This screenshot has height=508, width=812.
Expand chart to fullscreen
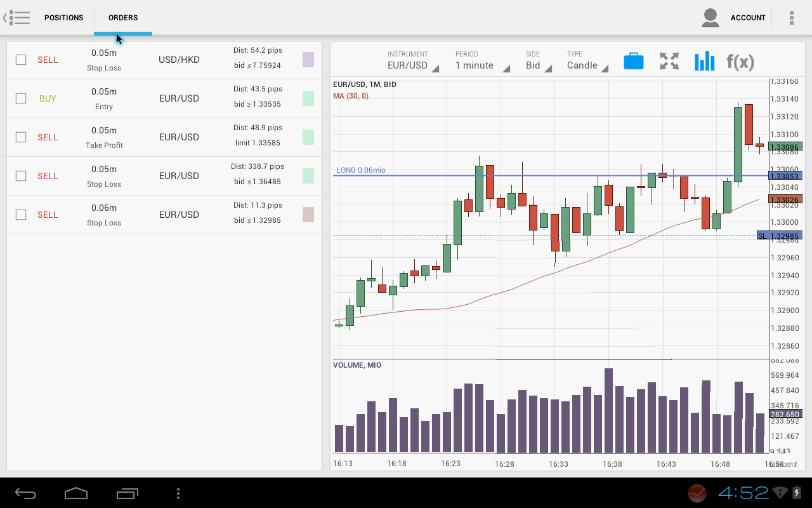pos(669,61)
